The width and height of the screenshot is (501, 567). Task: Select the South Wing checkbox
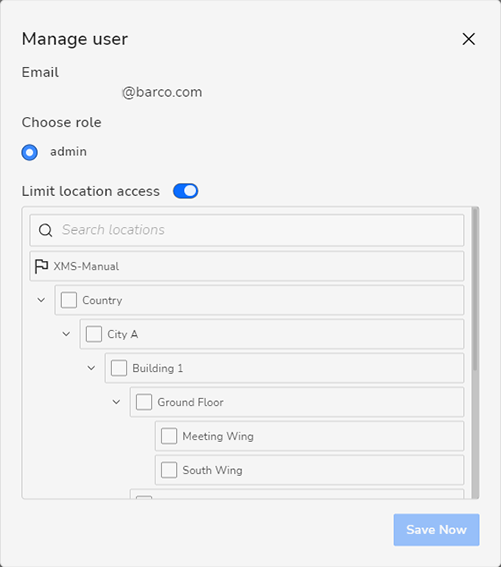pos(169,470)
